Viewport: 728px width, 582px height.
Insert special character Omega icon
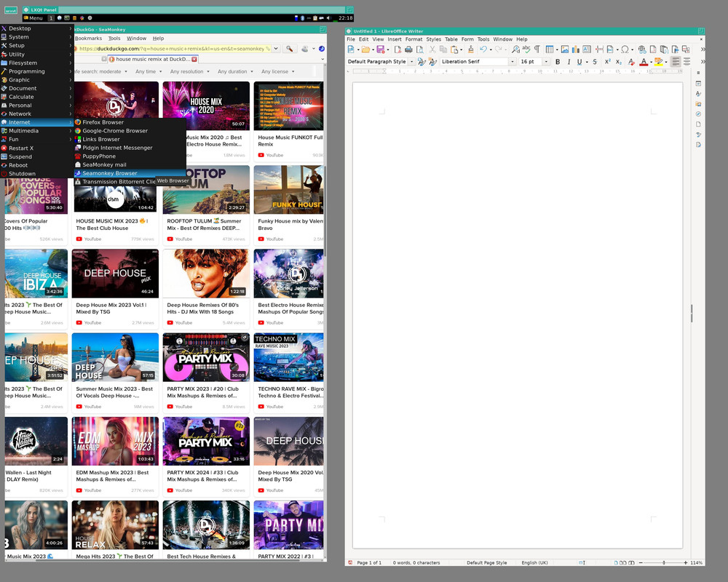click(x=625, y=49)
